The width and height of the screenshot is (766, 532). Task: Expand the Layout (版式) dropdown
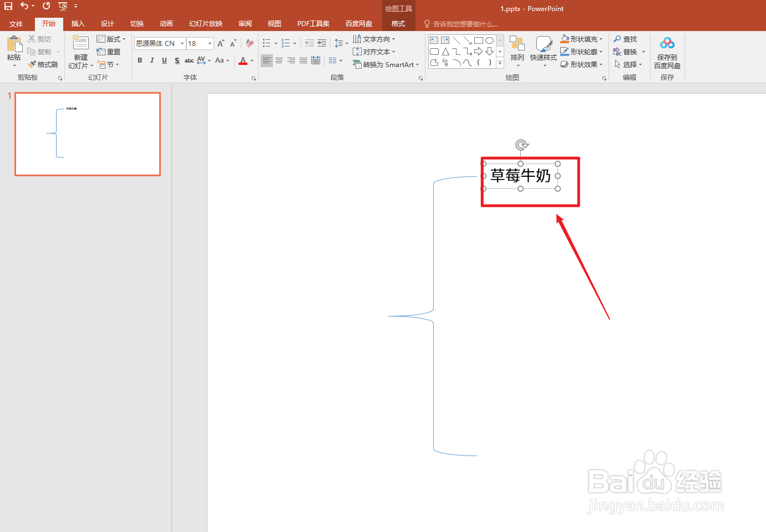click(x=111, y=39)
